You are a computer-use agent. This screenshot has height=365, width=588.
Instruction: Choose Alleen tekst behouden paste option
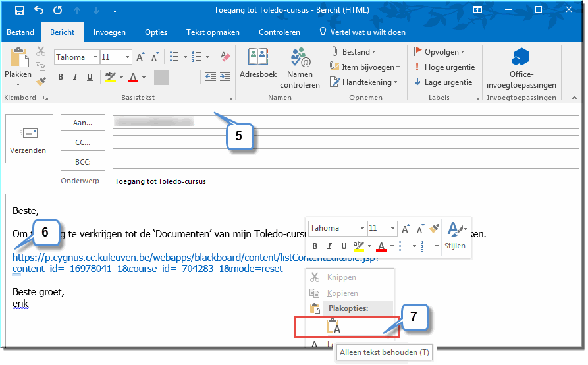pos(333,326)
